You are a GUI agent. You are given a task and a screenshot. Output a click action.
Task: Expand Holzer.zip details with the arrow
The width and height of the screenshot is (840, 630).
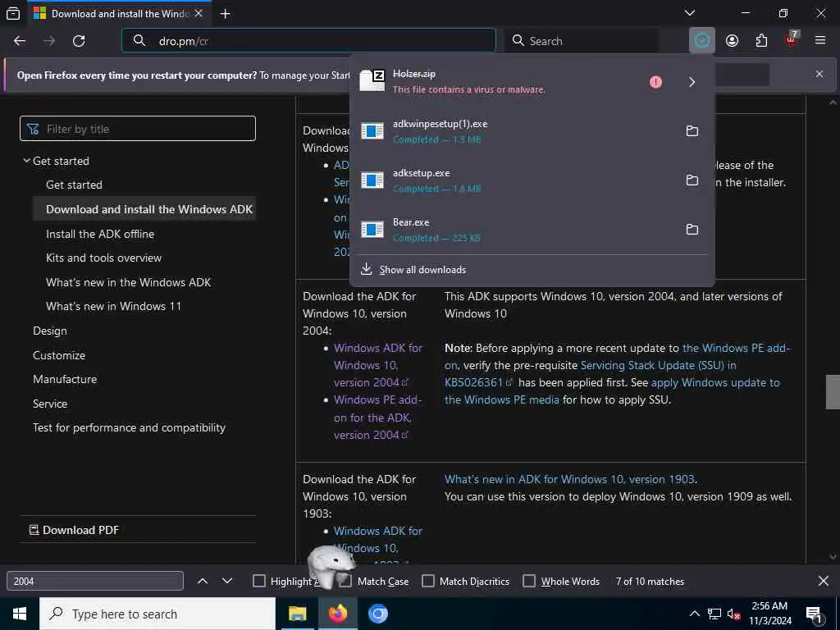[692, 82]
